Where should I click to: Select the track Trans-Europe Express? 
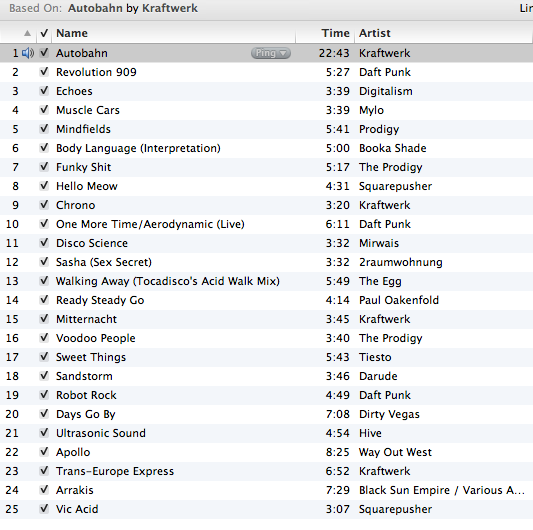tap(115, 471)
